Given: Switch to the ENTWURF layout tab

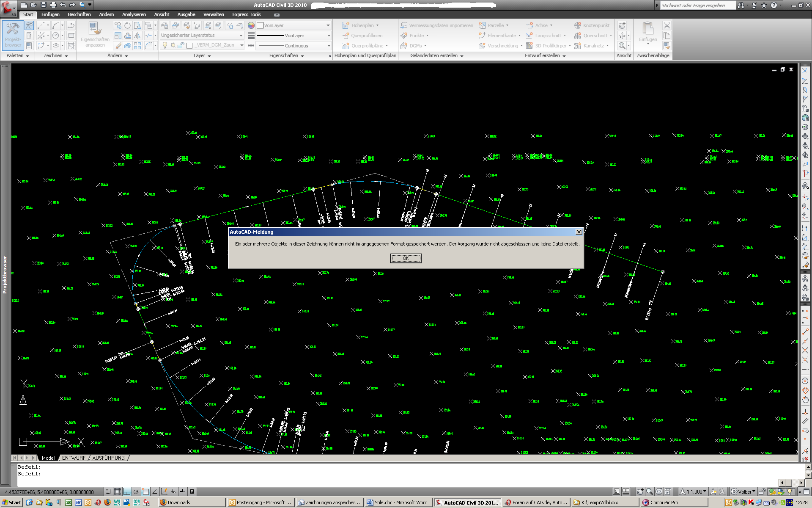Looking at the screenshot, I should pyautogui.click(x=74, y=458).
